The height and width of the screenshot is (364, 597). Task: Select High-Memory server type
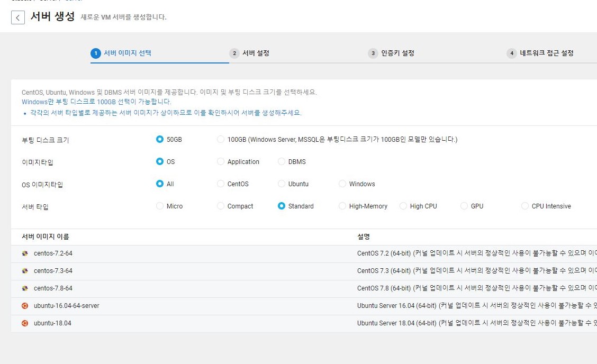tap(342, 206)
